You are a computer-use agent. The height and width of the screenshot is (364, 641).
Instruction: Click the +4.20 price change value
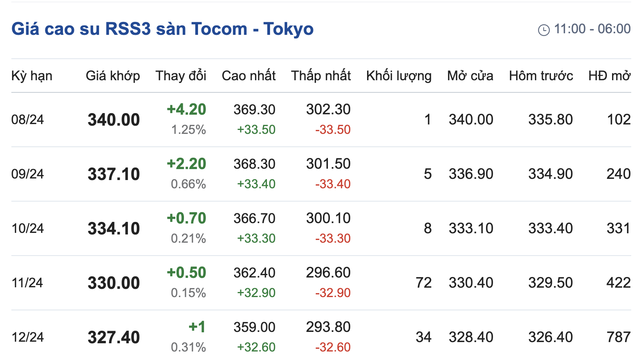click(x=186, y=109)
